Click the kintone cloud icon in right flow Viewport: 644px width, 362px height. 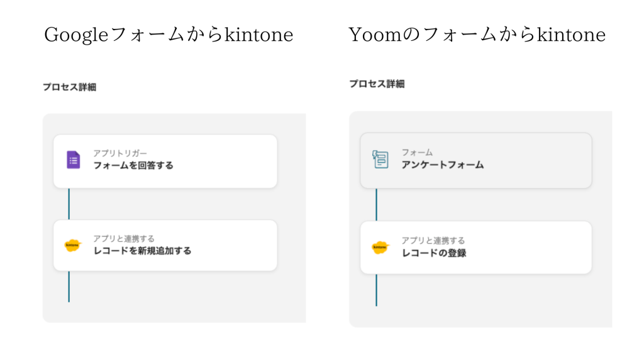pos(380,248)
